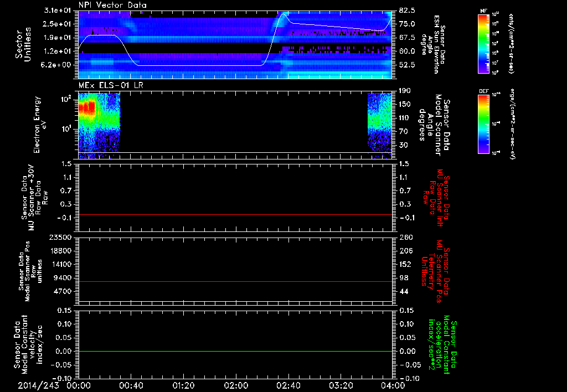Click the 'cnts/(cm**2-sr-sec)' color bar unit label
This screenshot has width=567, height=392.
tap(511, 43)
